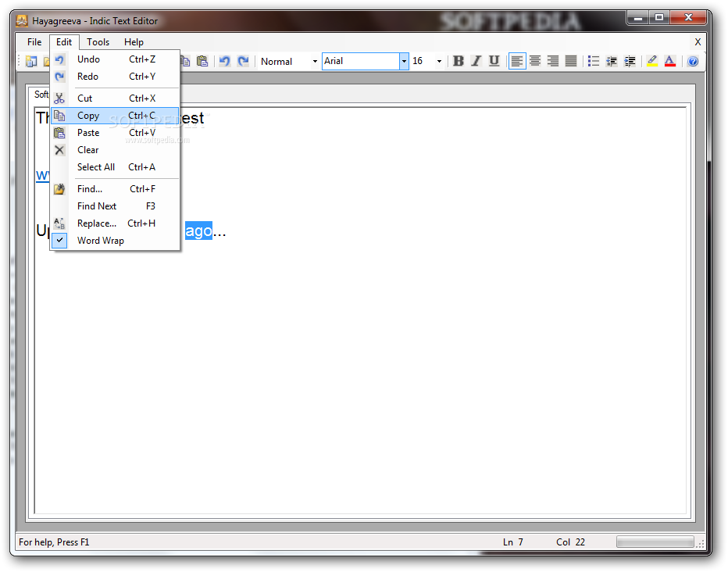The height and width of the screenshot is (572, 728).
Task: Choose Find Next from the Edit menu
Action: coord(115,206)
